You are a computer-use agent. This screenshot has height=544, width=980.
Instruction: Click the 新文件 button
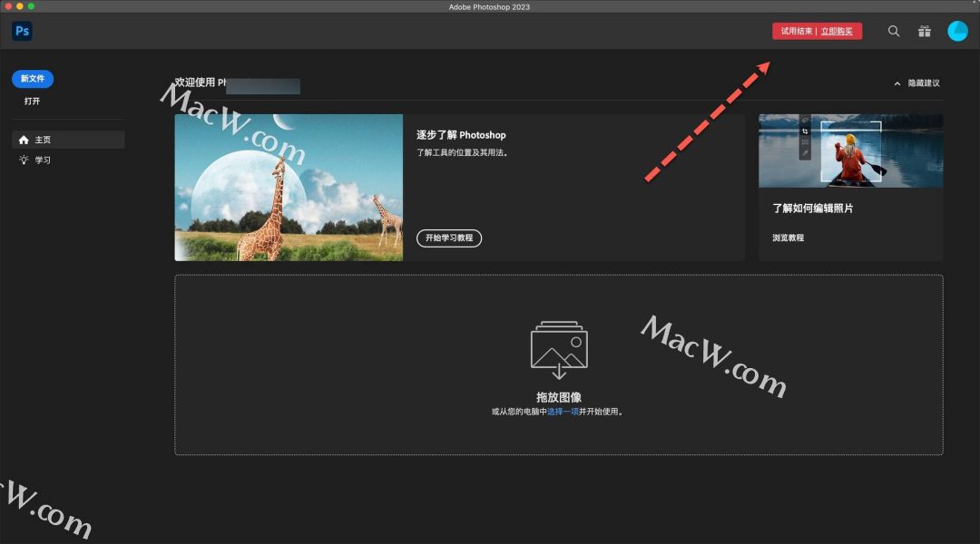[33, 79]
